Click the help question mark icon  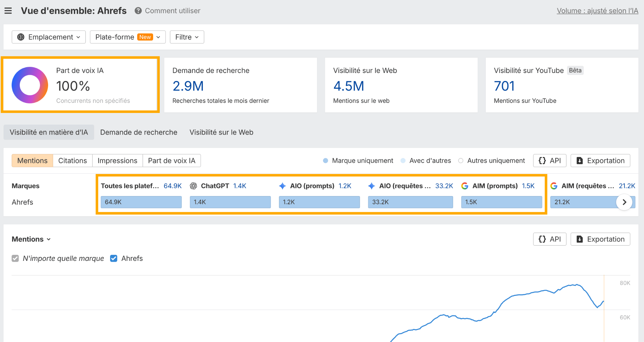(138, 11)
